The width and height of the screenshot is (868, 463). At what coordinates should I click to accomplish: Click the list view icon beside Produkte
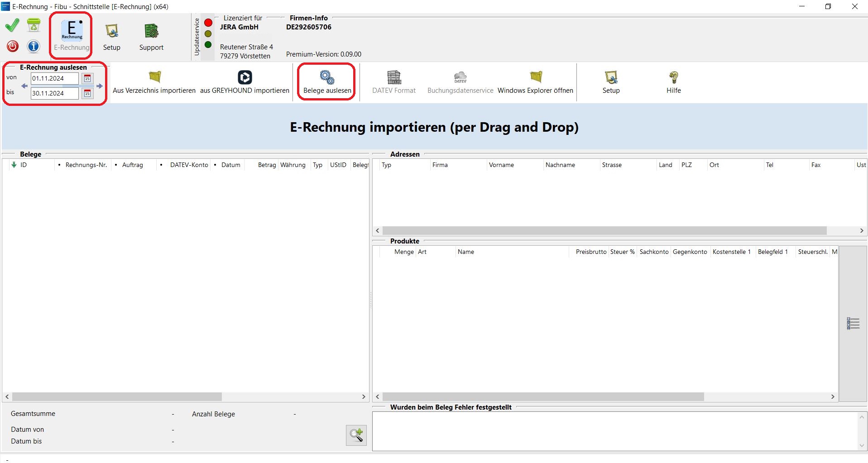(853, 323)
